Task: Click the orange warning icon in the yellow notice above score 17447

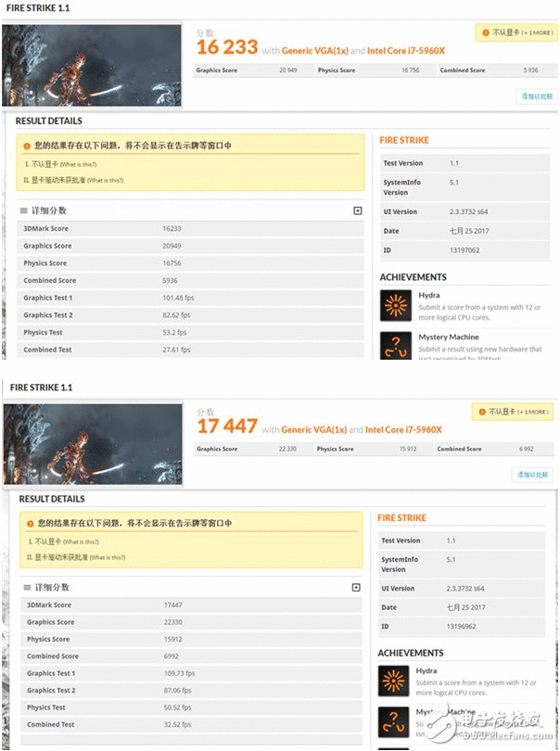Action: pos(31,524)
